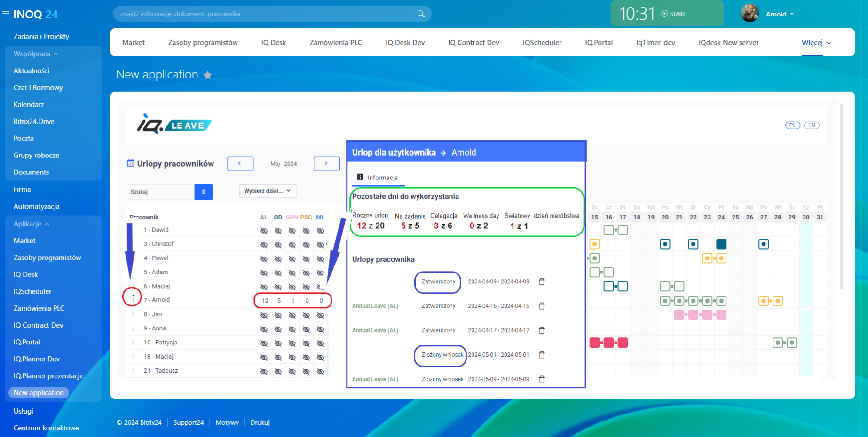The image size is (868, 437).
Task: Go to previous month with left arrow
Action: 240,164
